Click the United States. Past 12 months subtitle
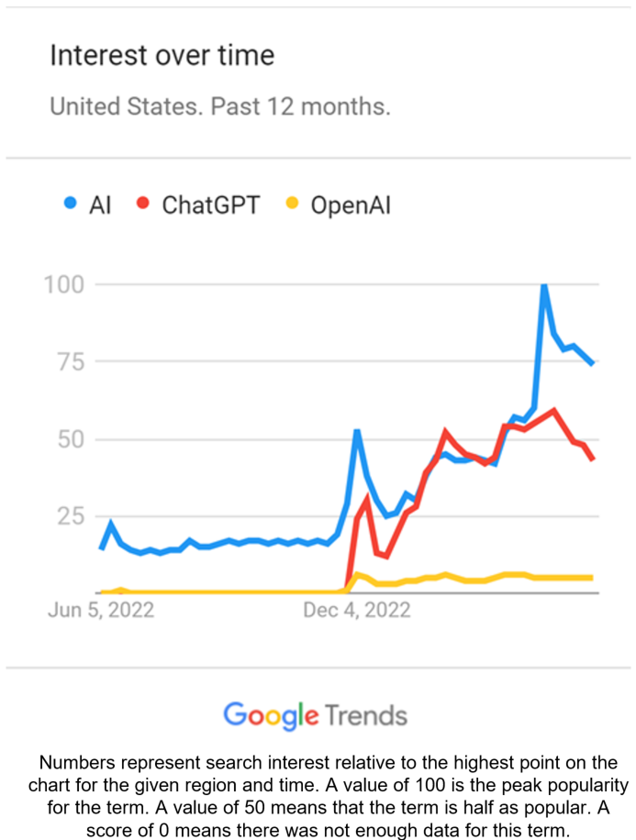636x840 pixels. click(220, 106)
